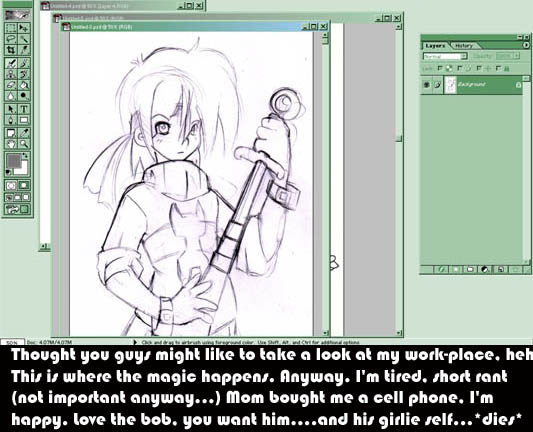Select the Hand tool

[x=11, y=144]
